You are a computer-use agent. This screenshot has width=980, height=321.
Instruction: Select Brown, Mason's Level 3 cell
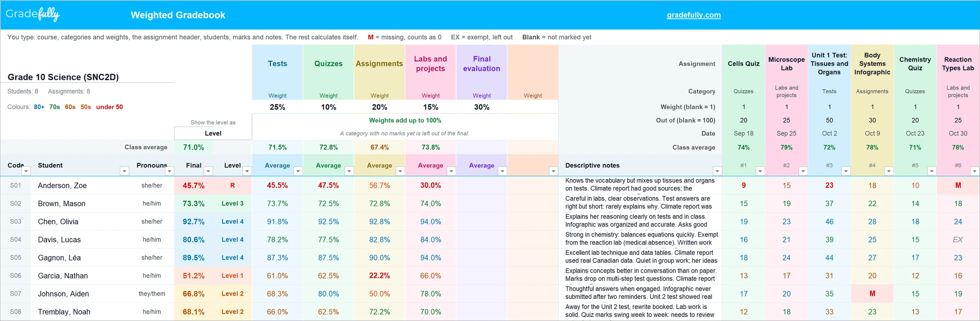pos(232,204)
